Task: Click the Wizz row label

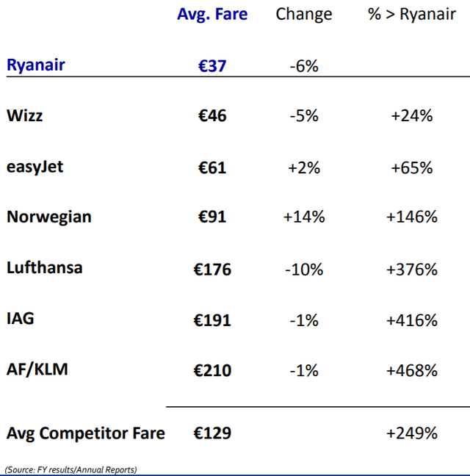Action: [24, 115]
